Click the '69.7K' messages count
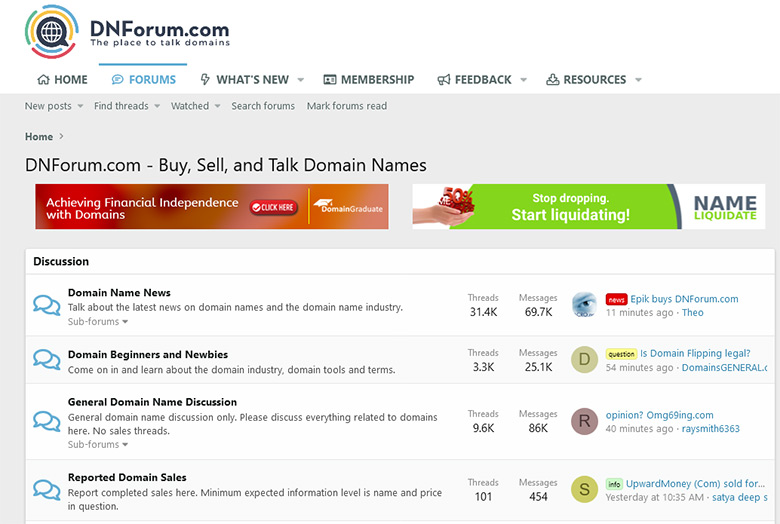Viewport: 780px width, 524px height. [538, 312]
